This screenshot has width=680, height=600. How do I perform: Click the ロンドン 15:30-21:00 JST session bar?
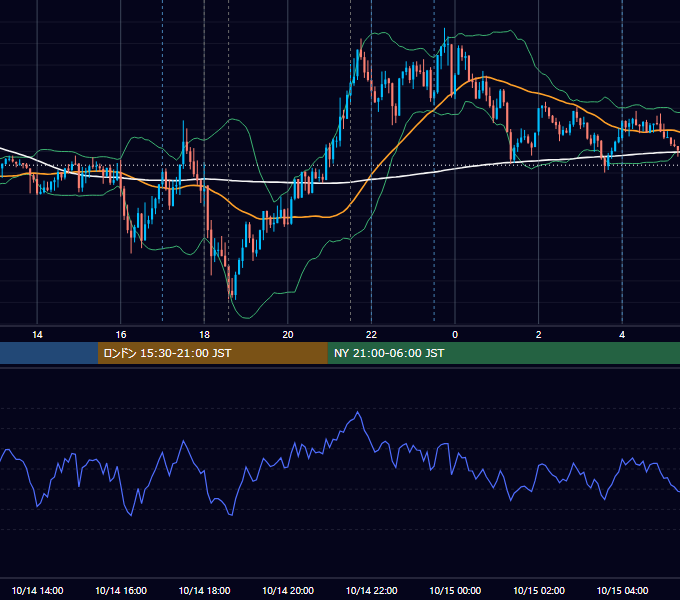[212, 353]
